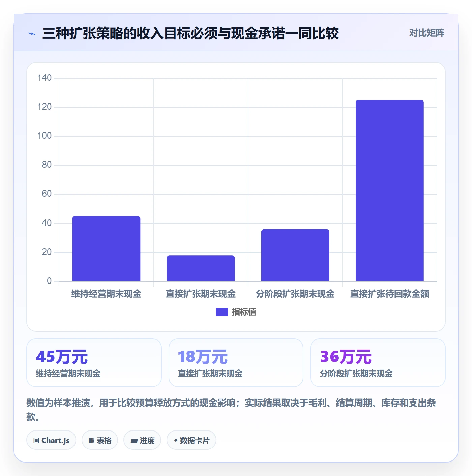Image resolution: width=472 pixels, height=476 pixels.
Task: Click the y-axis value 80
Action: click(x=47, y=165)
